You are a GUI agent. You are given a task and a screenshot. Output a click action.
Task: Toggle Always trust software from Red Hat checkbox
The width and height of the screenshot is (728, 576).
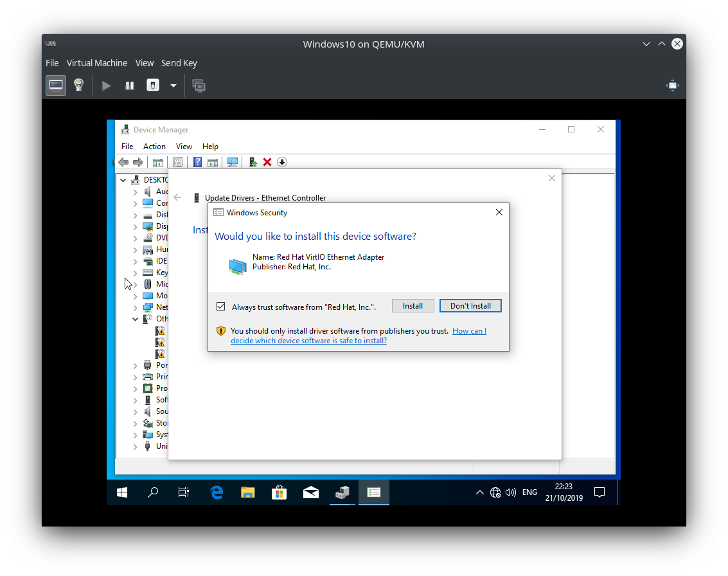(221, 307)
